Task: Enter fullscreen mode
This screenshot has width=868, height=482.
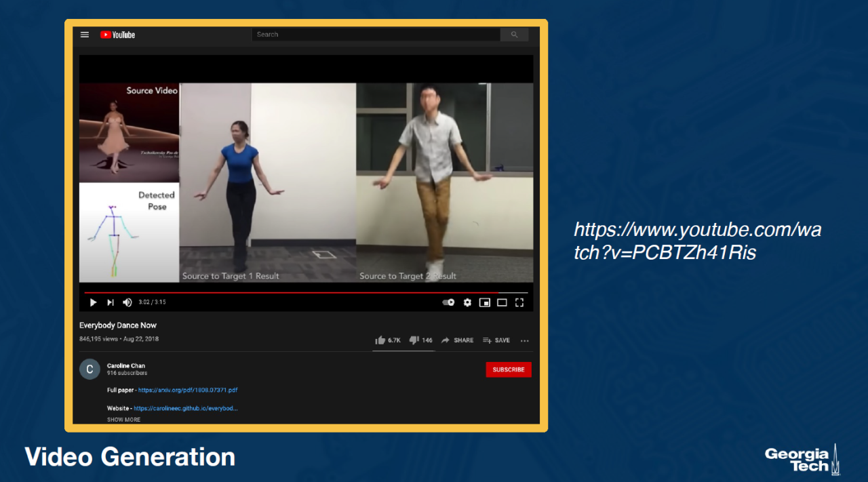Action: click(x=519, y=302)
